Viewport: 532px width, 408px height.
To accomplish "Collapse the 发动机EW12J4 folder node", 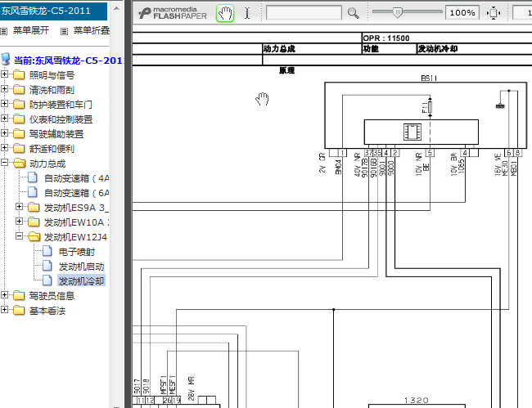I will [x=20, y=235].
